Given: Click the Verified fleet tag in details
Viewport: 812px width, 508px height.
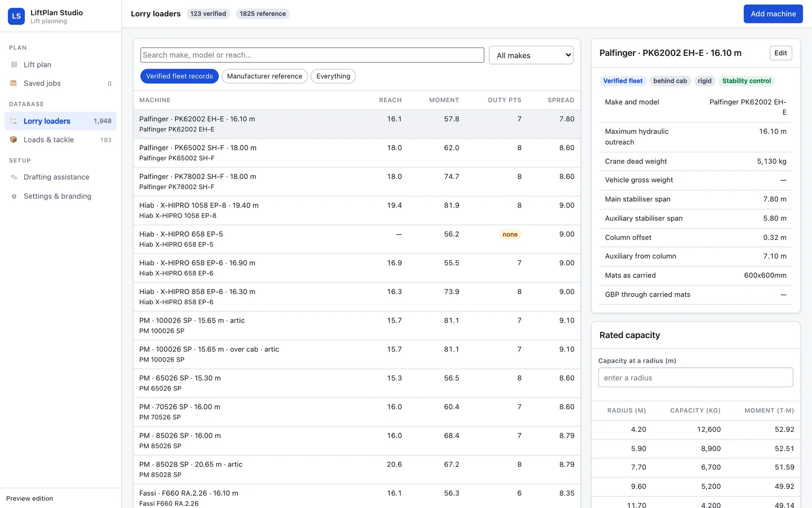Looking at the screenshot, I should (623, 81).
